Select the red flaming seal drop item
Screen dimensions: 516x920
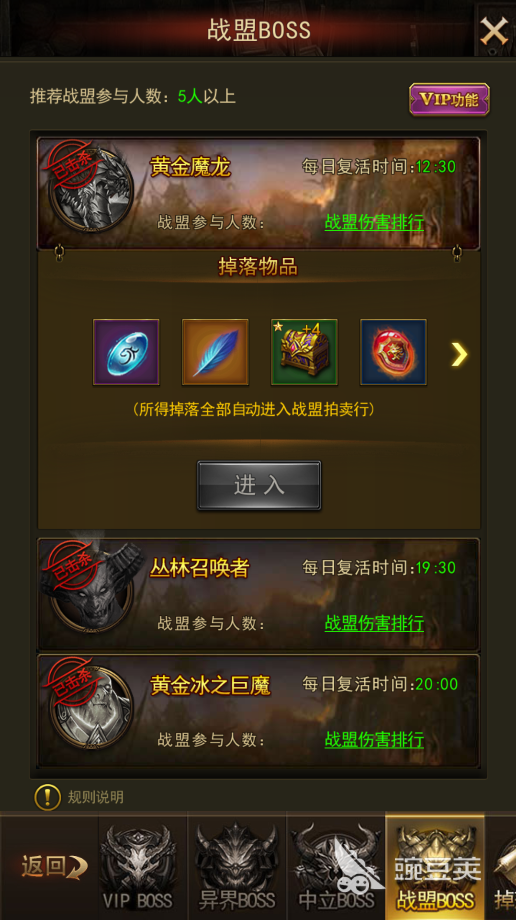393,352
